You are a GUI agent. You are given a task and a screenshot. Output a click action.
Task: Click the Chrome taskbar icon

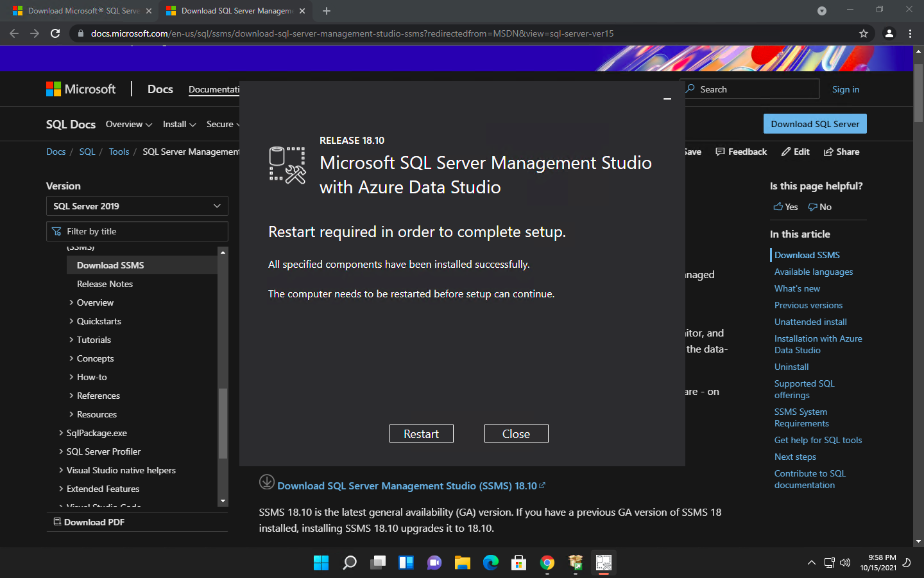547,563
